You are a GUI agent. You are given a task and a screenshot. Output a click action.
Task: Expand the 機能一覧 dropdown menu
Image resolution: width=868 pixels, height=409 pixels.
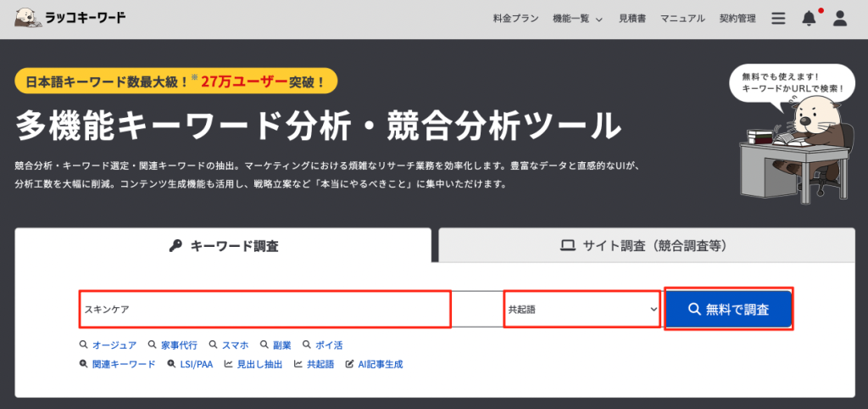576,19
